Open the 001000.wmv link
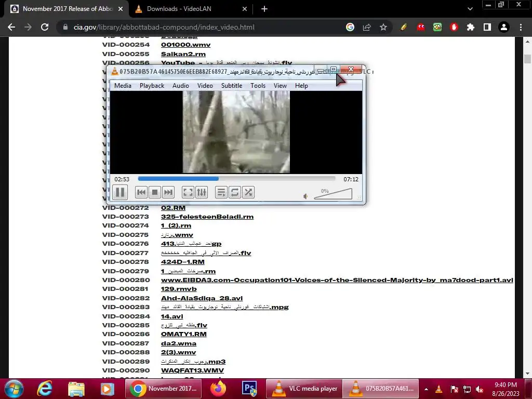Screen dimensions: 532x399 tap(185, 45)
